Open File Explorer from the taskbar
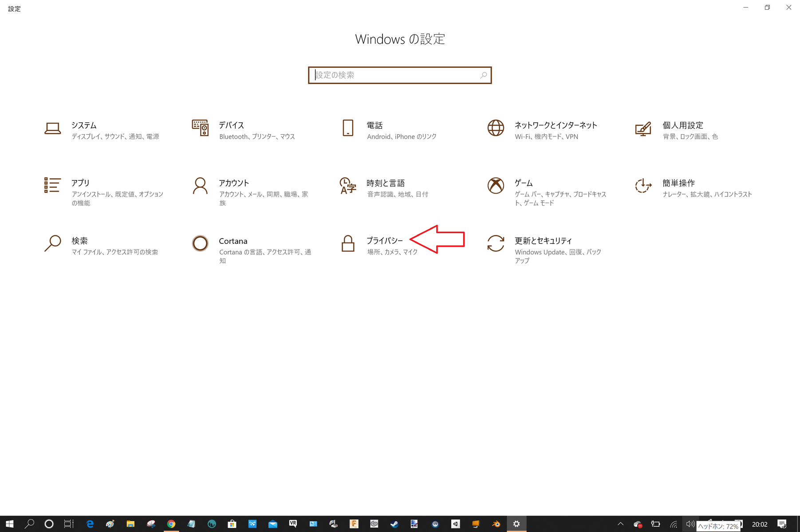Viewport: 800px width, 532px height. point(130,524)
